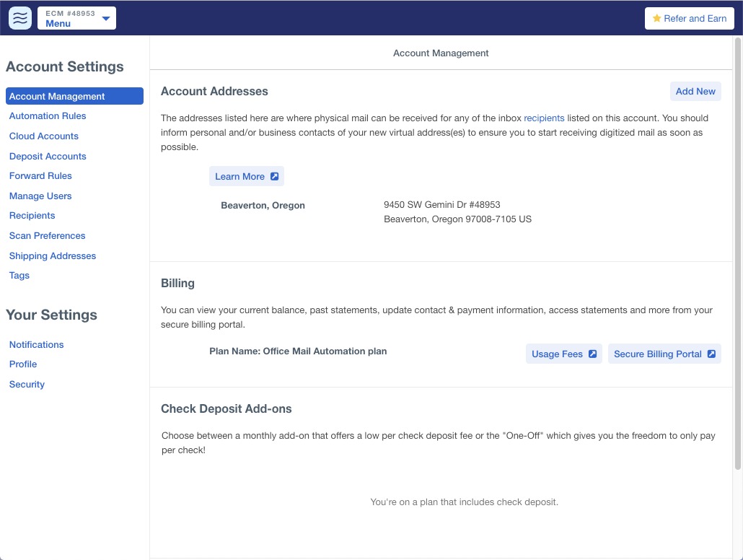Open Shipping Addresses settings
Image resolution: width=743 pixels, height=560 pixels.
point(52,255)
